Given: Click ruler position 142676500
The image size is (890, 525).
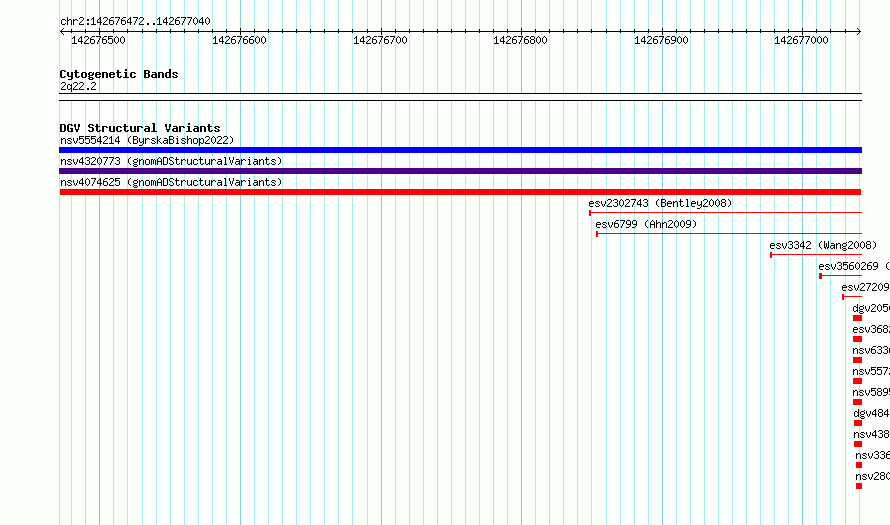Looking at the screenshot, I should pos(98,40).
